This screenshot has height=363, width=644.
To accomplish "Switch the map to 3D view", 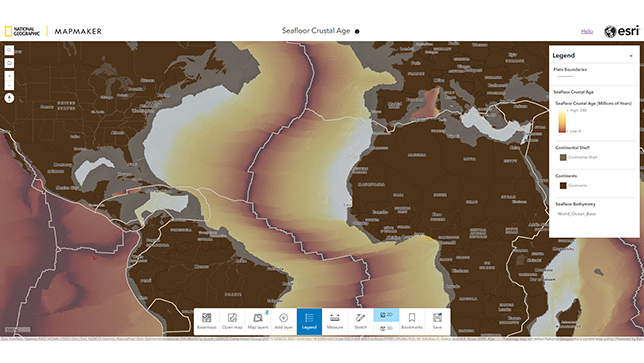I will coord(386,328).
